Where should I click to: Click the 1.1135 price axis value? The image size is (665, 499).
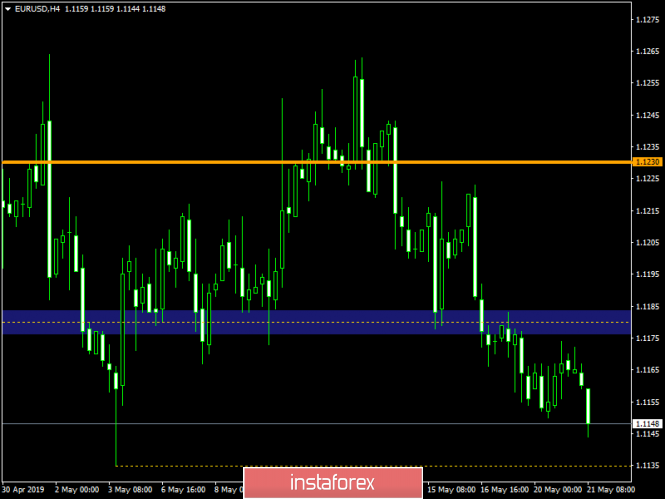(x=648, y=466)
